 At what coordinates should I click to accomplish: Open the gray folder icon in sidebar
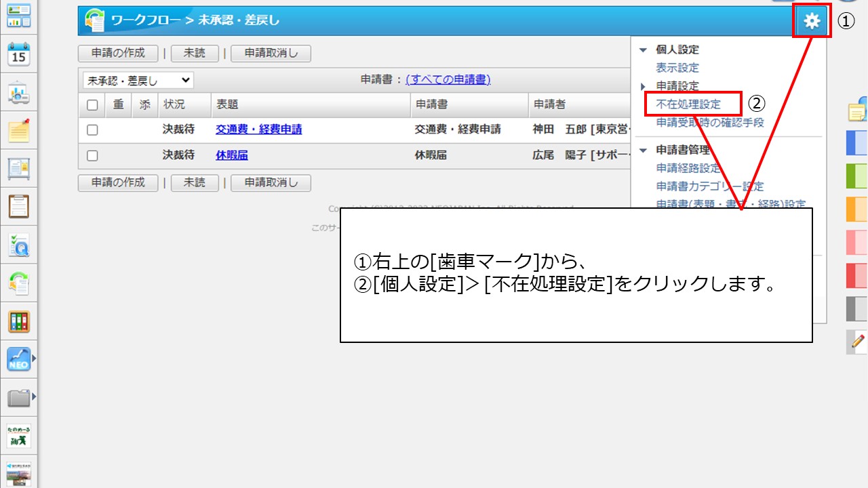pos(18,397)
